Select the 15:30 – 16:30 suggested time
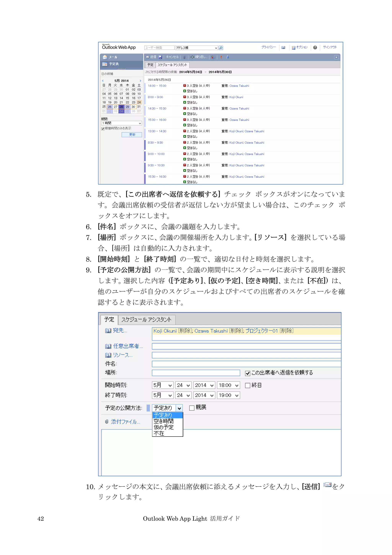Image resolution: width=392 pixels, height=555 pixels. click(x=157, y=177)
